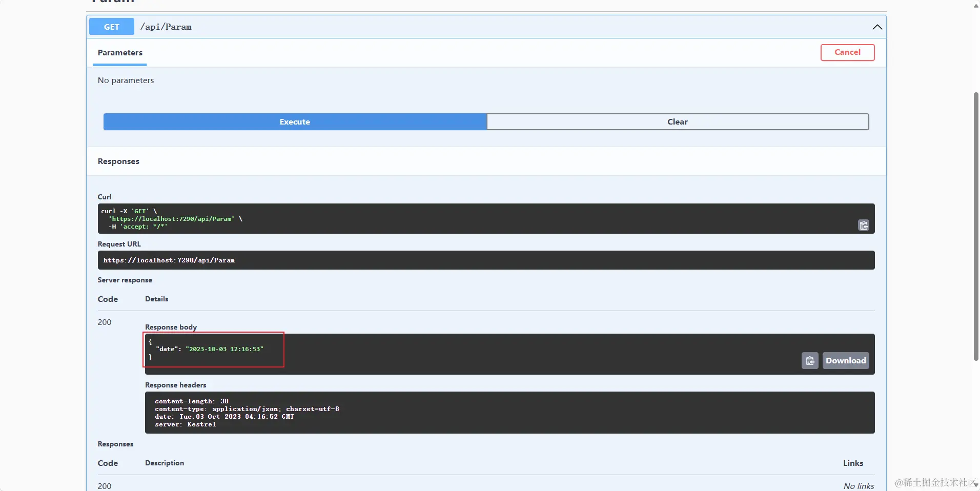Image resolution: width=980 pixels, height=491 pixels.
Task: Click the Curl label
Action: pos(105,197)
